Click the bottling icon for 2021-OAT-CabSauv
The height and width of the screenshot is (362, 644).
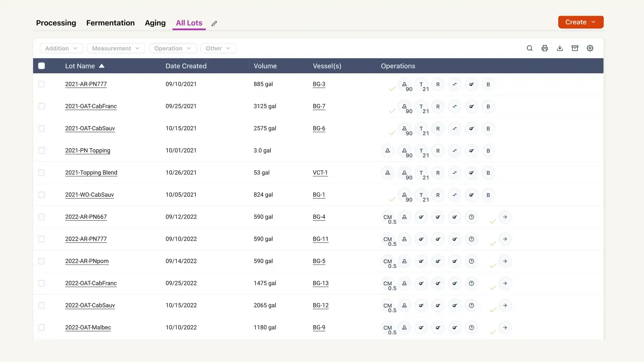pos(488,129)
